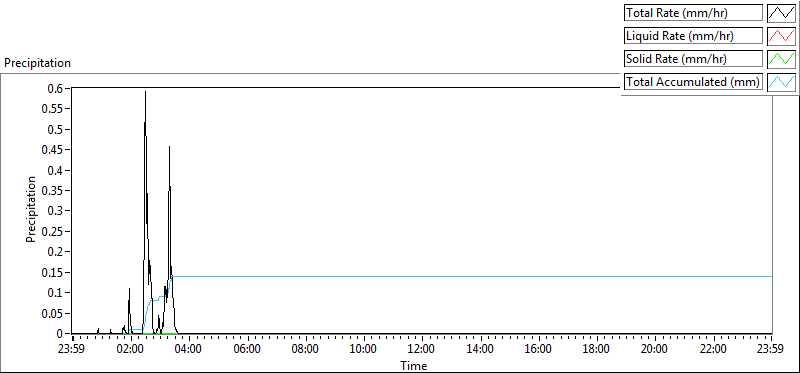The image size is (800, 373).
Task: Select the Total Accumulated (mm) legend label
Action: point(693,82)
